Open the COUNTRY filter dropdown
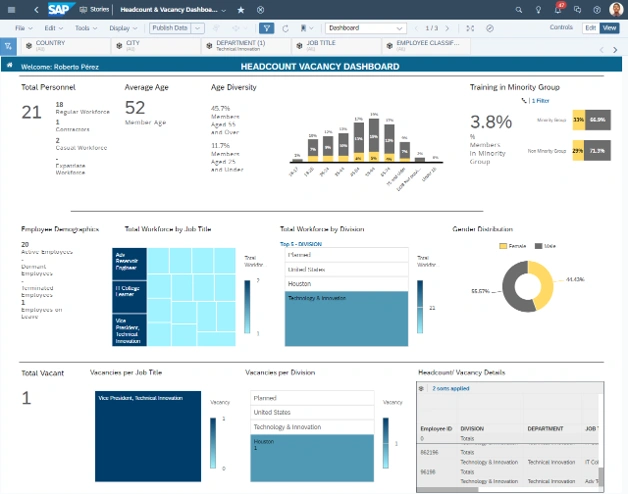 [x=62, y=46]
